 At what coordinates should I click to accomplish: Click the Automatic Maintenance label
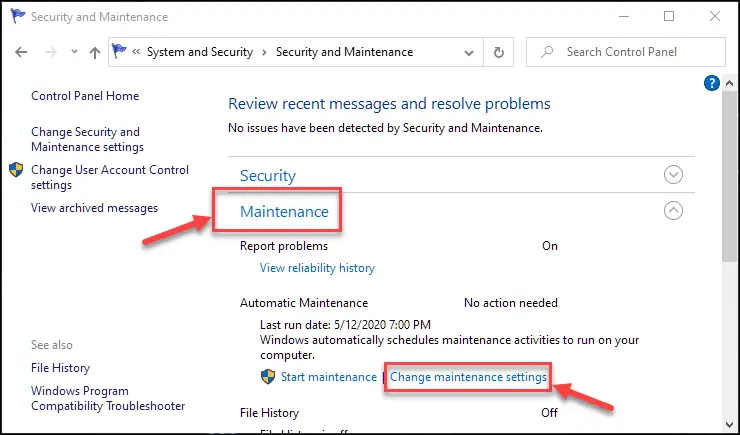tap(304, 303)
